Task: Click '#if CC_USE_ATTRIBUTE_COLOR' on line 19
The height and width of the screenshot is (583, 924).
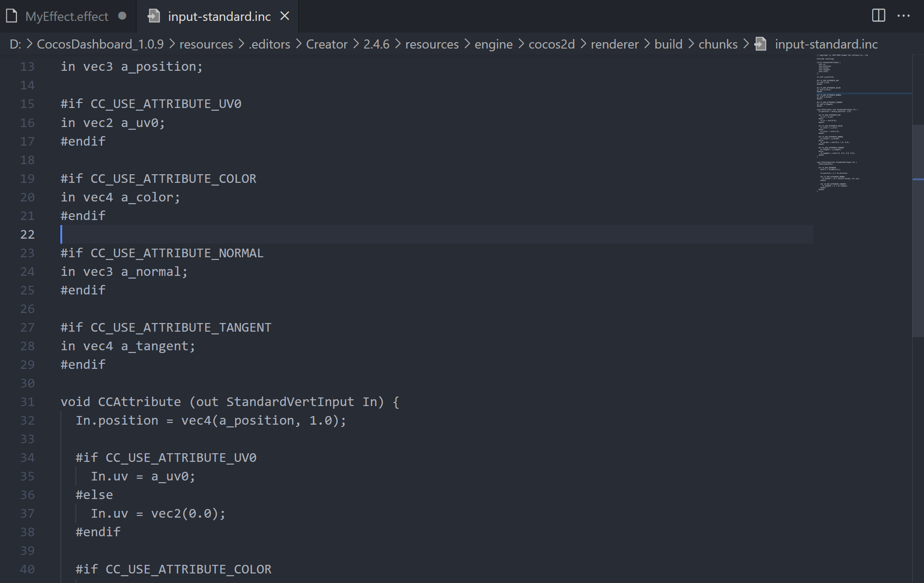Action: click(x=158, y=178)
